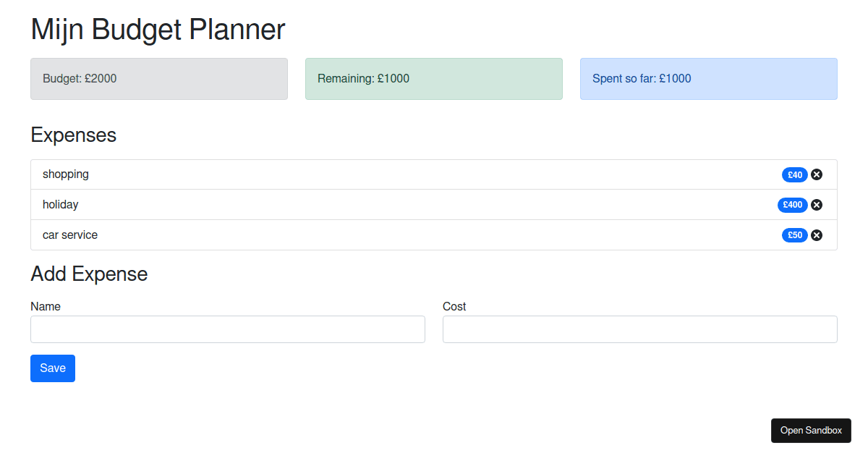Click the X icon on the last expense row
This screenshot has width=868, height=456.
[x=816, y=235]
